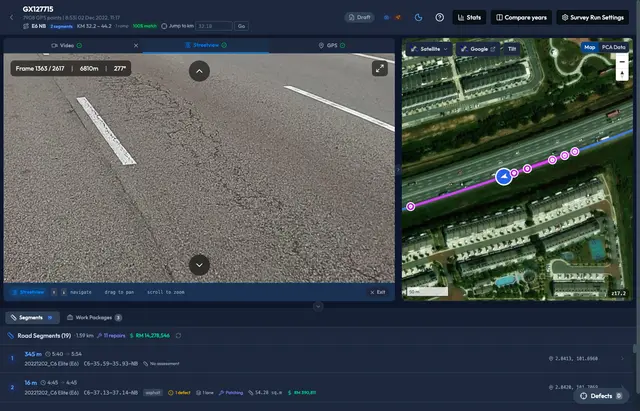Click the 2 segments badge
The width and height of the screenshot is (640, 411).
click(62, 26)
